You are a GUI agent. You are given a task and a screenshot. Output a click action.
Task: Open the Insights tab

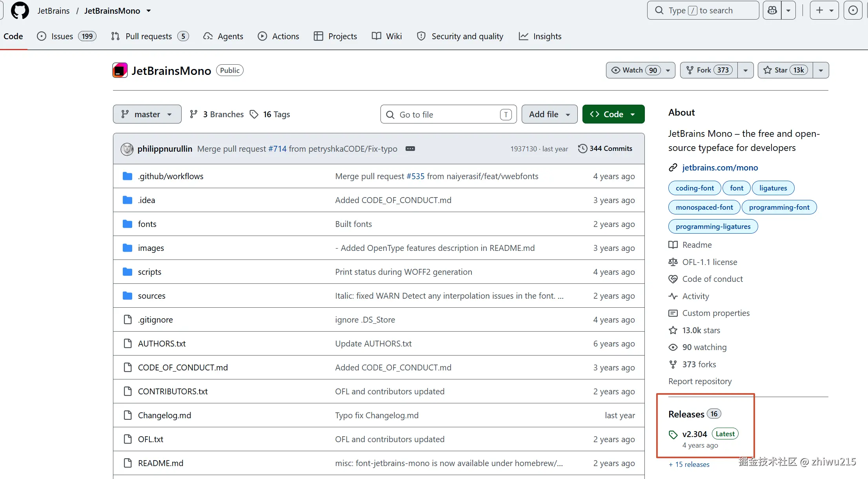(540, 36)
